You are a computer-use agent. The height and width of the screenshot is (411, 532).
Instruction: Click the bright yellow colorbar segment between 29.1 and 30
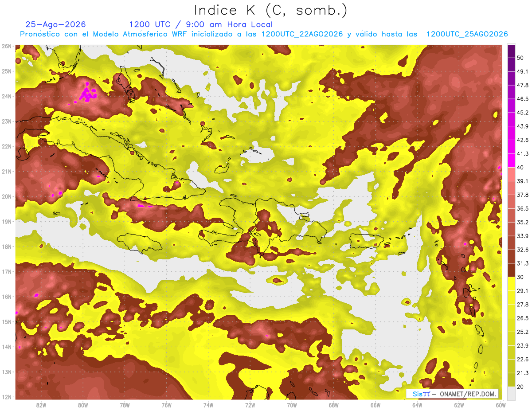pos(511,284)
